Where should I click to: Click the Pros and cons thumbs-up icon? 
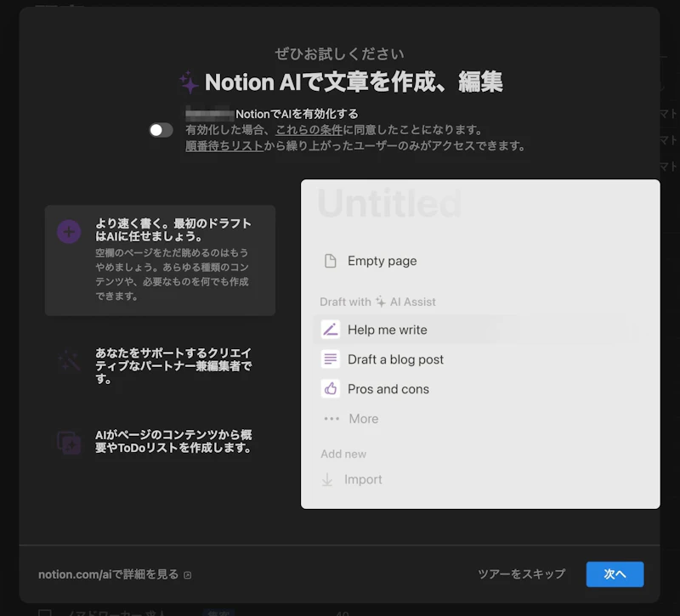[x=331, y=388]
